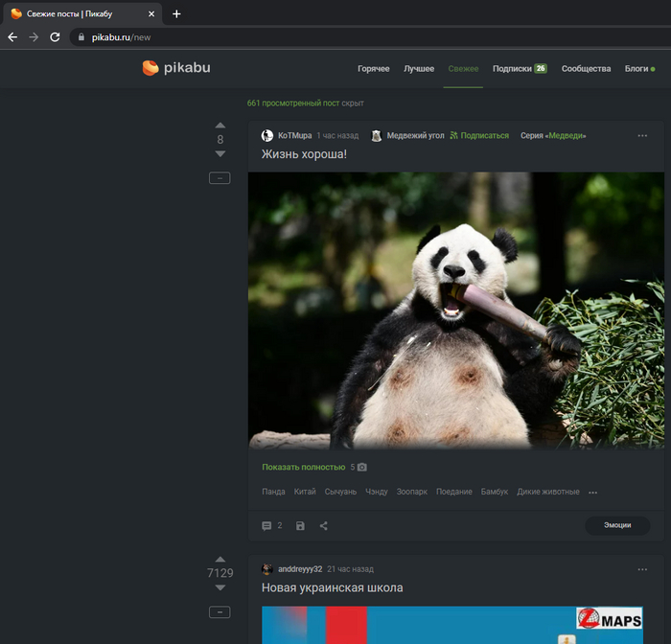Save the panda post with the floppy icon
The width and height of the screenshot is (671, 644).
(300, 526)
